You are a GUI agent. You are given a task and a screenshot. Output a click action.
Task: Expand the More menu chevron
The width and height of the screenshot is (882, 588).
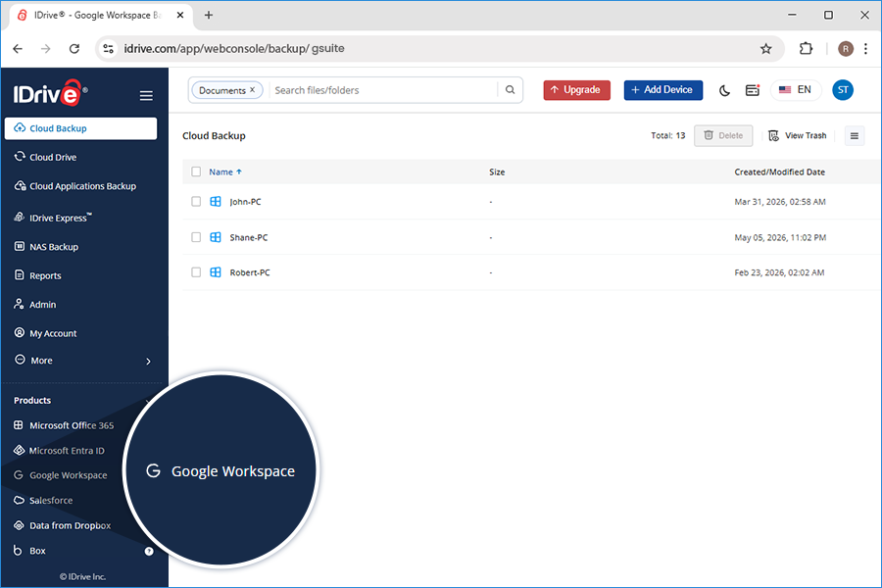click(x=148, y=362)
